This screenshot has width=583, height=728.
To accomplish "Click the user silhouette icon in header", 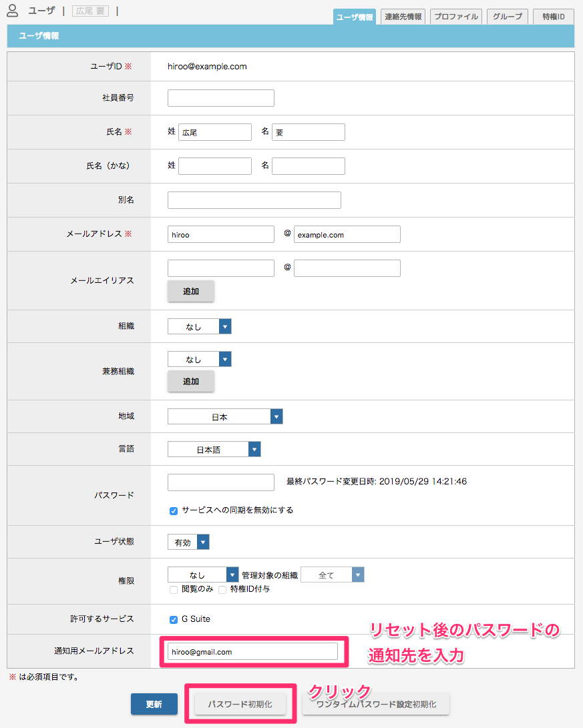I will point(13,11).
